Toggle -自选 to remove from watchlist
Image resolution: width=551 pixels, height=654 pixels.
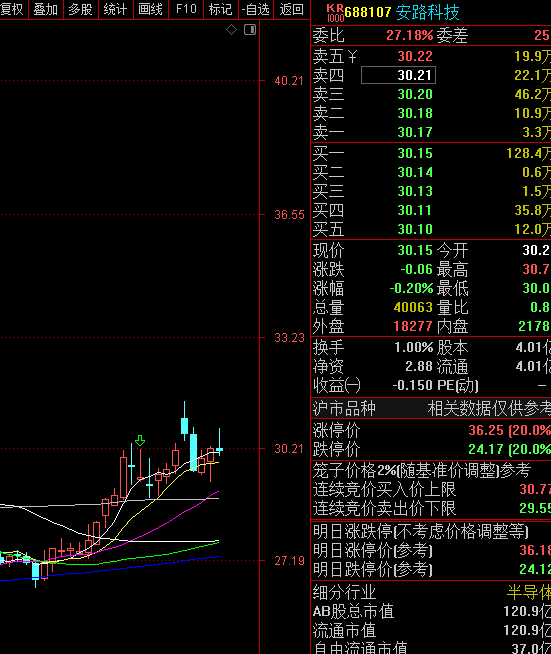(256, 9)
